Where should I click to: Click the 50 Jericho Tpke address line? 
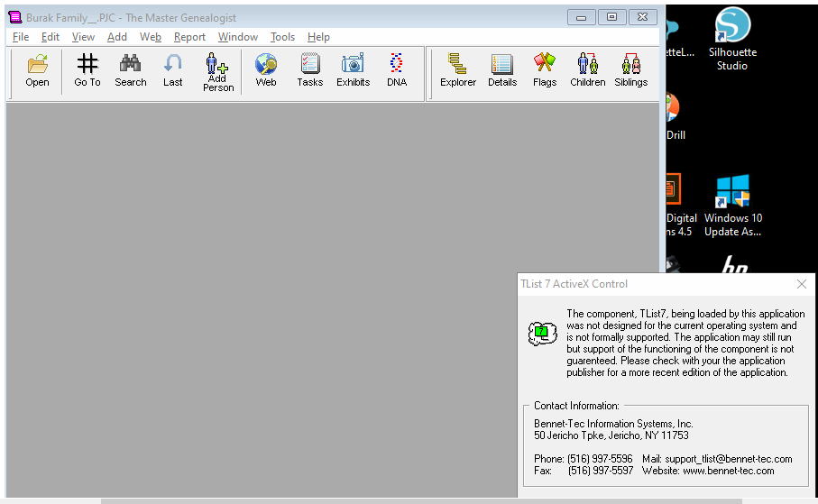pyautogui.click(x=611, y=435)
